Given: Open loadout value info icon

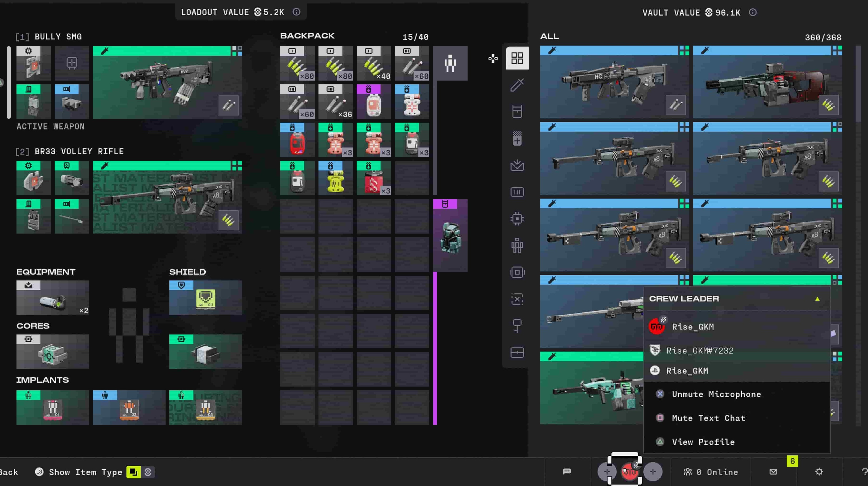Looking at the screenshot, I should 296,12.
